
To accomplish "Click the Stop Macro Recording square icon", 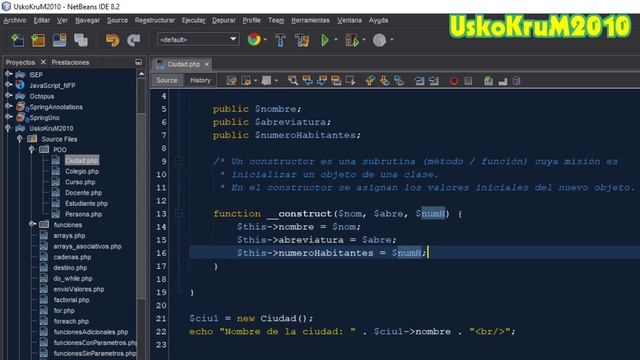I will [x=468, y=81].
